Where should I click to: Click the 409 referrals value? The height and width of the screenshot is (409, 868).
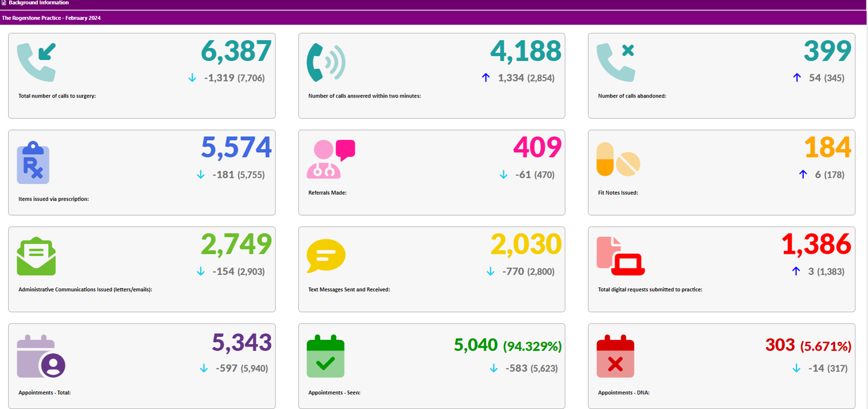point(537,147)
